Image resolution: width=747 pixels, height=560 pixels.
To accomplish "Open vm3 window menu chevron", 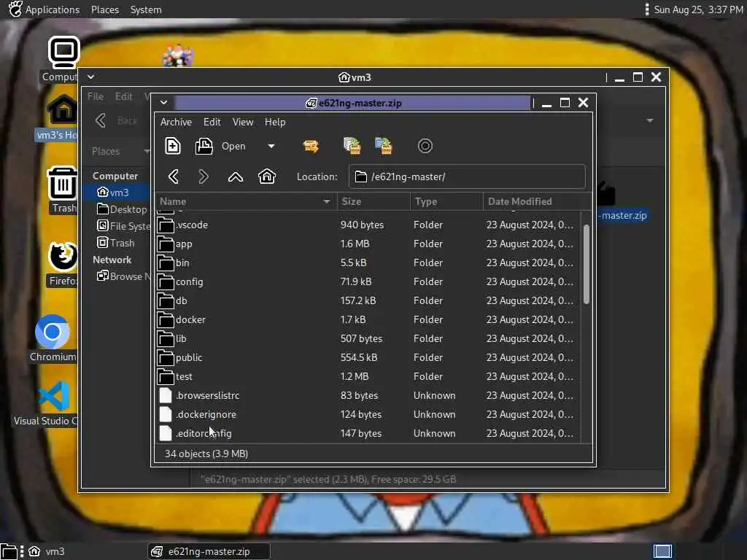I will click(91, 77).
